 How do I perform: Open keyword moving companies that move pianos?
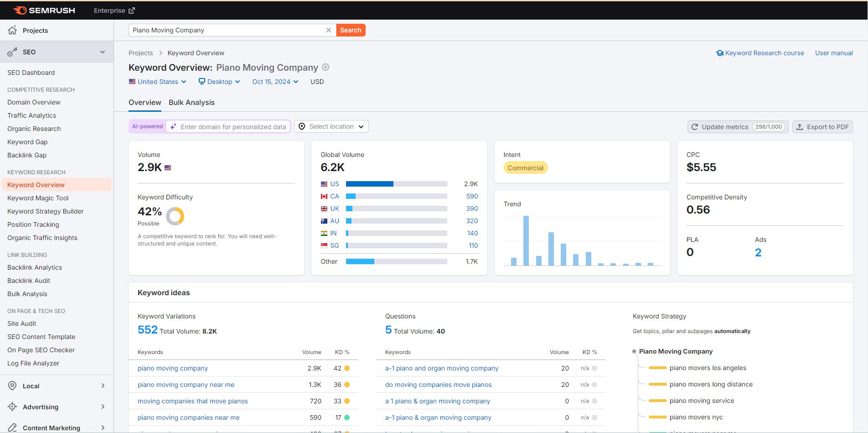pyautogui.click(x=193, y=401)
